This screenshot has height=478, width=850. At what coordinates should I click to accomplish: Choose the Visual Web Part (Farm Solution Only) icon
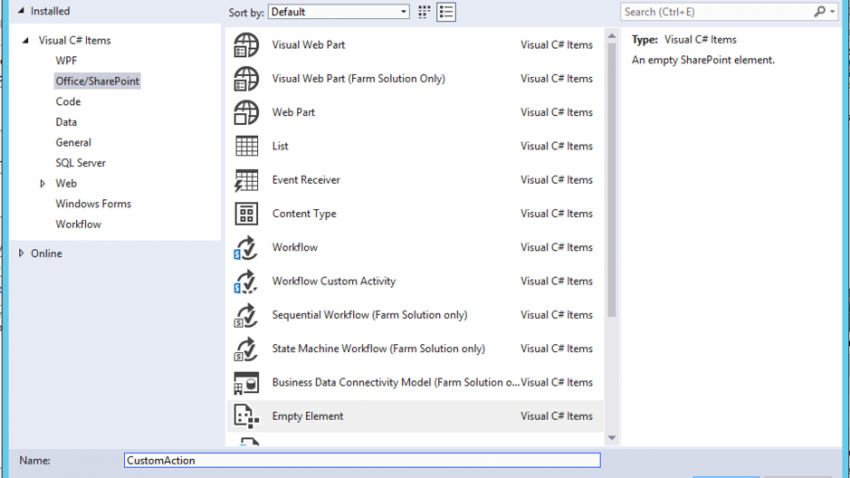pyautogui.click(x=246, y=79)
